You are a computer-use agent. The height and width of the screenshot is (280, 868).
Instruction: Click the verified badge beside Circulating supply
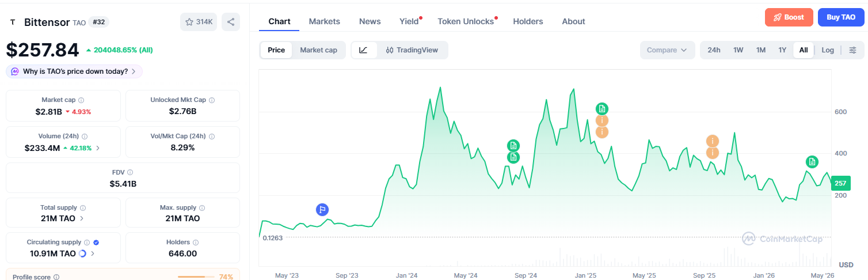coord(96,243)
